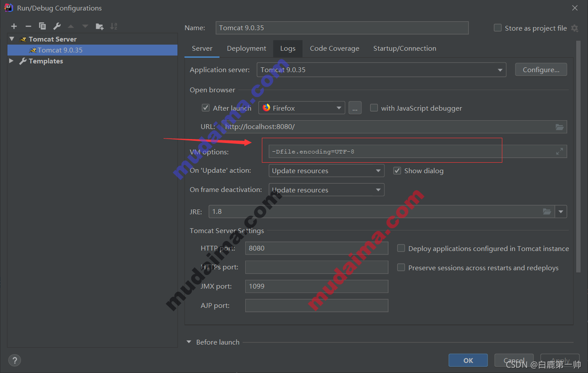Screen dimensions: 588x373
Task: Toggle Show dialog checkbox
Action: pos(397,171)
